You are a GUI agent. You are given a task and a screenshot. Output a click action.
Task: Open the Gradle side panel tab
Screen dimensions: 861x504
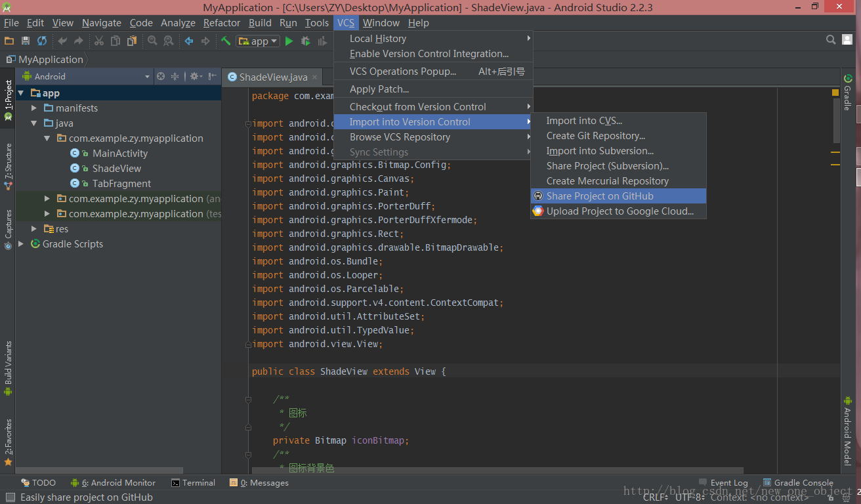tap(847, 92)
